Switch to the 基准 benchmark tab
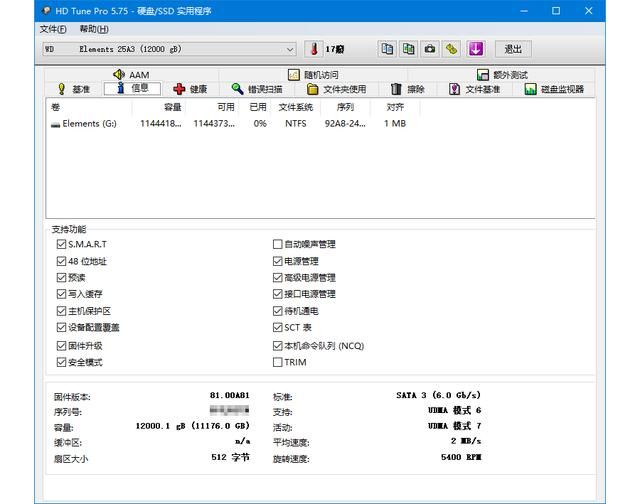The image size is (640, 504). (74, 89)
